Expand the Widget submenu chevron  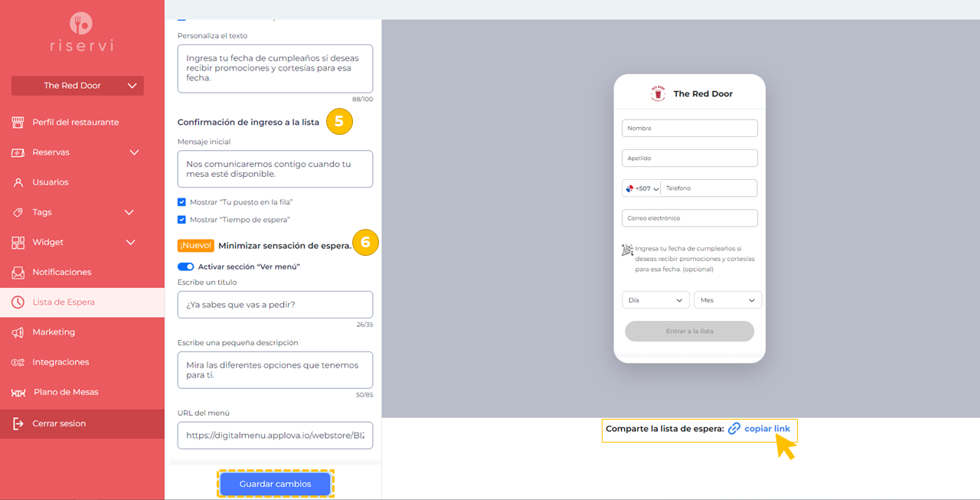(x=130, y=242)
